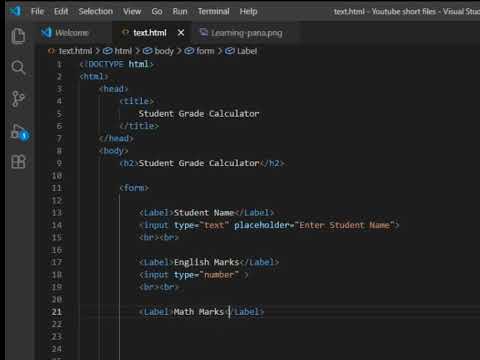The width and height of the screenshot is (480, 360).
Task: Open the View menu
Action: coord(132,12)
